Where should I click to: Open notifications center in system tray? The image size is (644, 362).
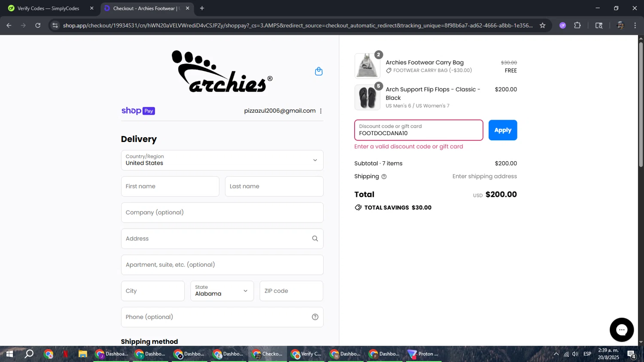click(x=631, y=354)
